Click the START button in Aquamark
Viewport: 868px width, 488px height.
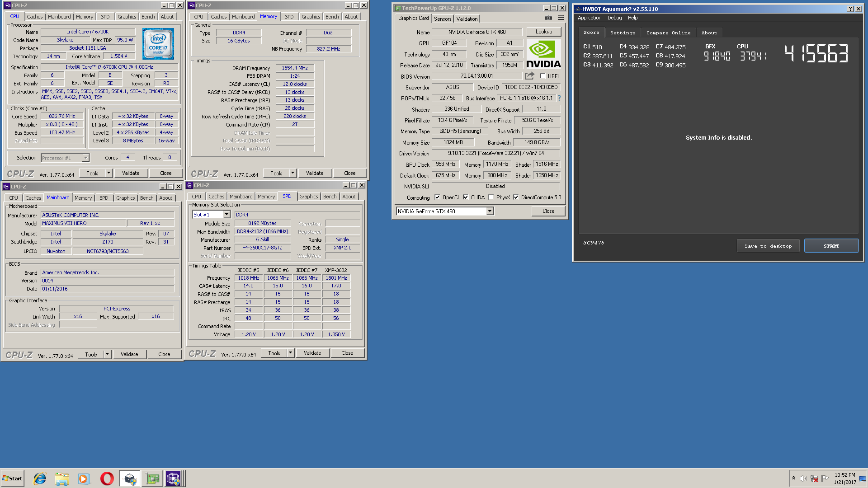coord(831,246)
